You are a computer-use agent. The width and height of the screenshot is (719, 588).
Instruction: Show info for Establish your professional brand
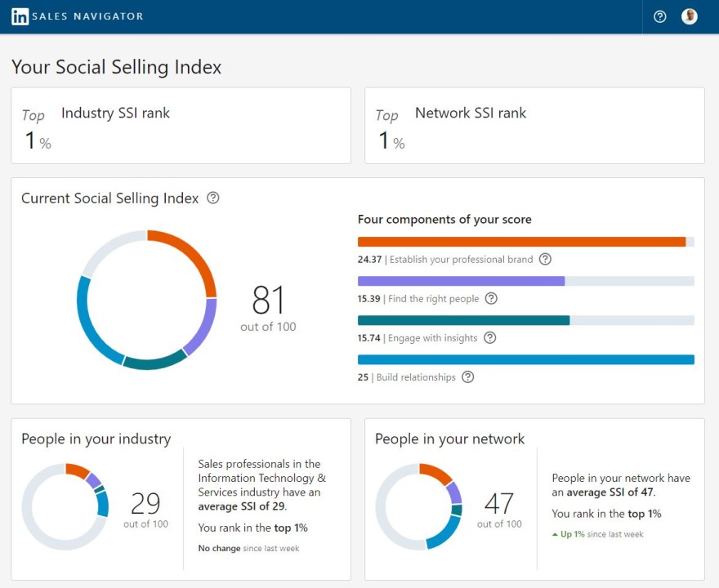point(545,259)
